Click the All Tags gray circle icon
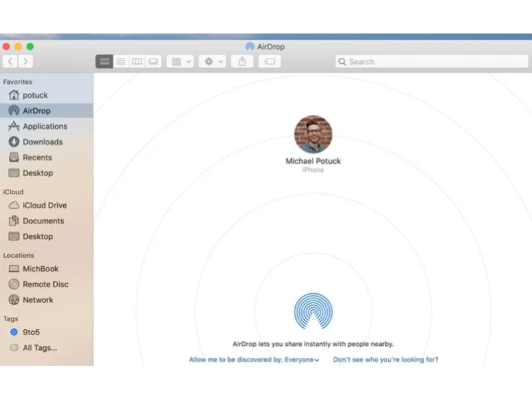532x399 pixels. 14,348
